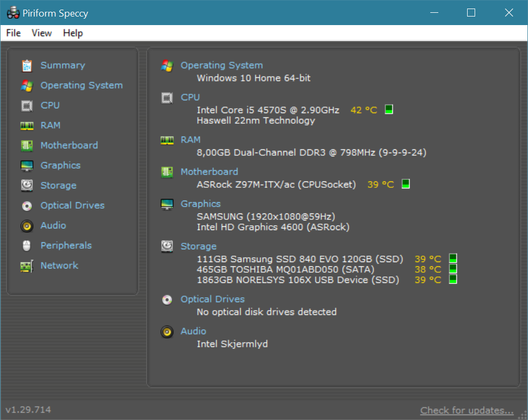This screenshot has height=420, width=528.
Task: Open the Help menu
Action: point(73,33)
